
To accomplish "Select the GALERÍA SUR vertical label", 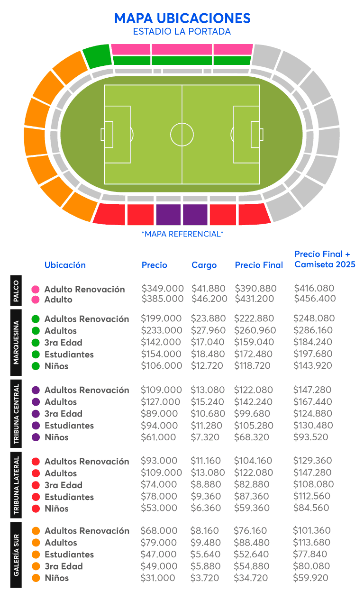I will click(x=16, y=555).
